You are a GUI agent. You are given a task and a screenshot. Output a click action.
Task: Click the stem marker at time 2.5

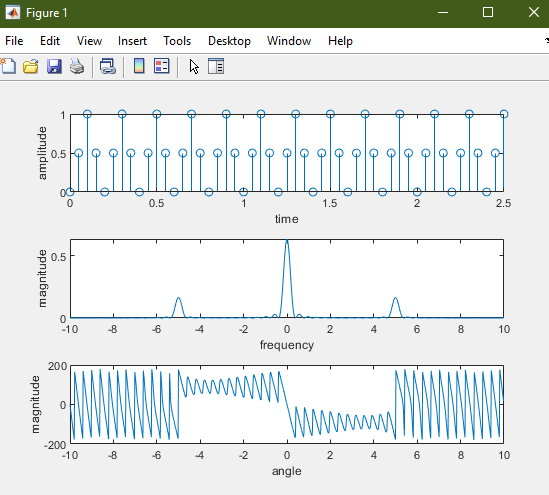(503, 114)
